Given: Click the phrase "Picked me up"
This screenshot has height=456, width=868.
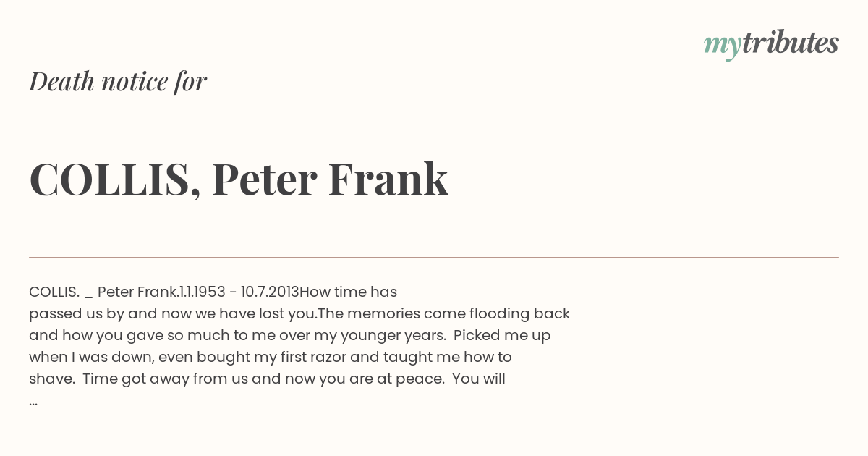Looking at the screenshot, I should (502, 336).
